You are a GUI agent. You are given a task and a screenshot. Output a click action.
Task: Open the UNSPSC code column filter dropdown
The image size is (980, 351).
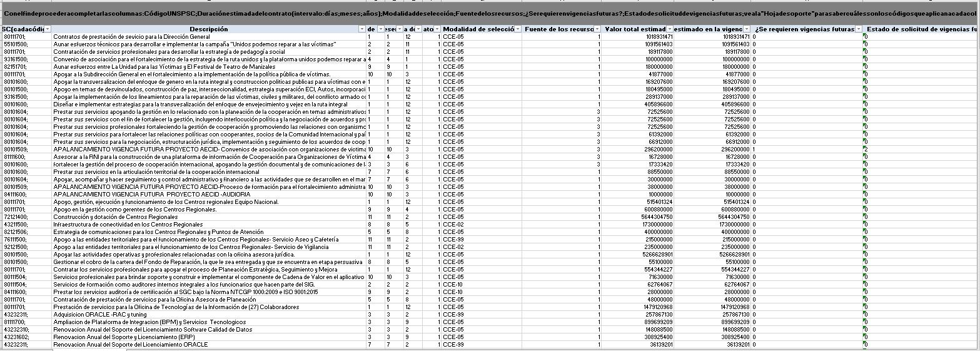coord(48,29)
